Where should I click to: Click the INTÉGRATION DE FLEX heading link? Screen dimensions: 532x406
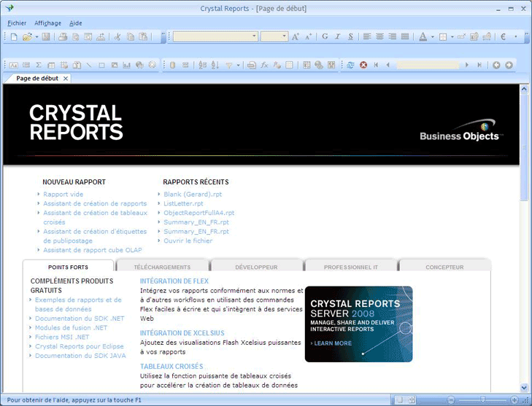tap(174, 281)
